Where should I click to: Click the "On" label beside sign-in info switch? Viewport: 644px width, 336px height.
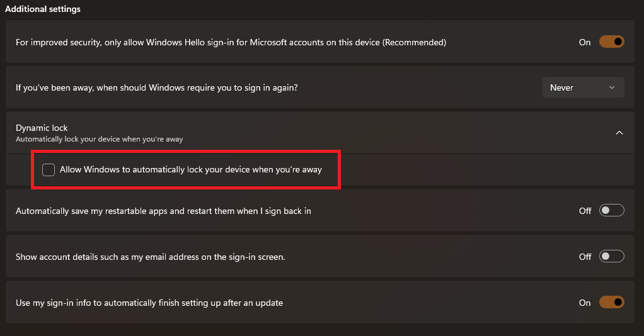[x=585, y=303]
